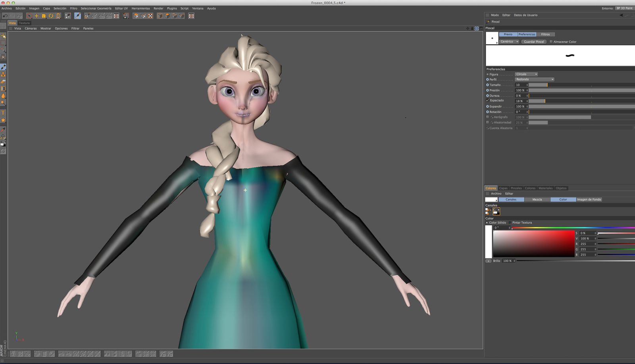Expand the brush preview thumbnail arrow
This screenshot has width=635, height=364.
click(497, 43)
